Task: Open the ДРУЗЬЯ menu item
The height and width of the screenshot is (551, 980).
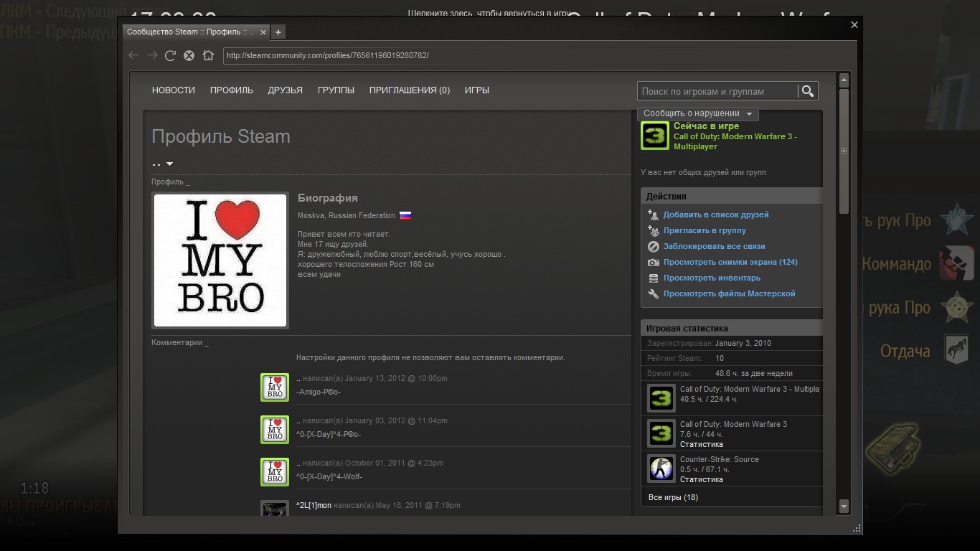Action: pos(285,90)
